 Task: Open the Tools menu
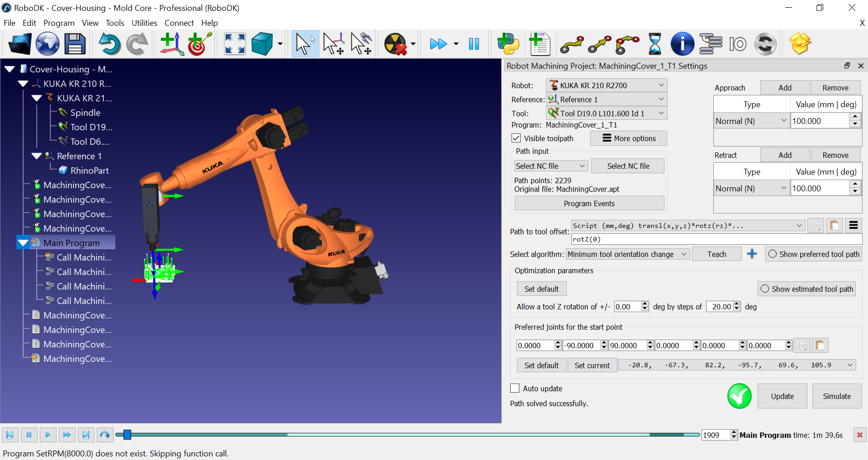115,23
